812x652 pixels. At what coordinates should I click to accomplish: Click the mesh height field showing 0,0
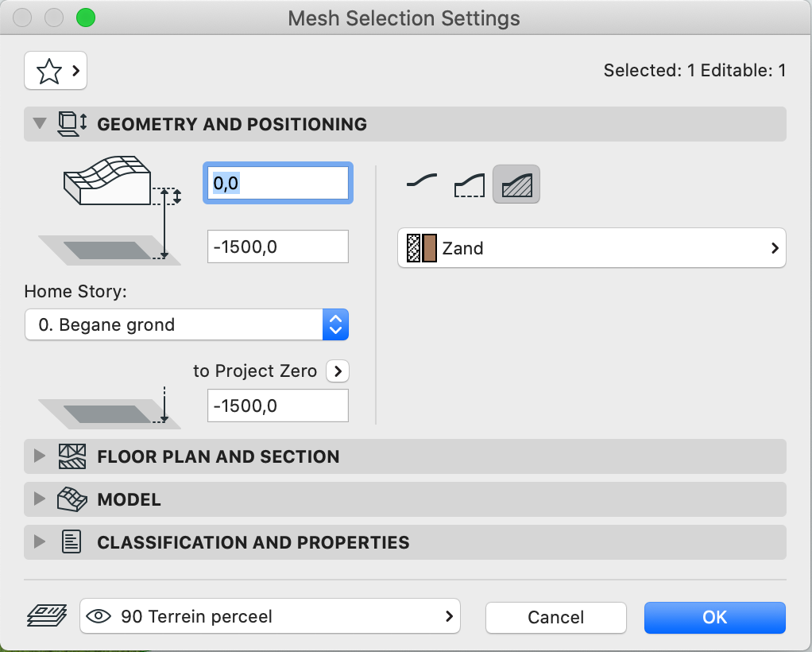(x=278, y=183)
